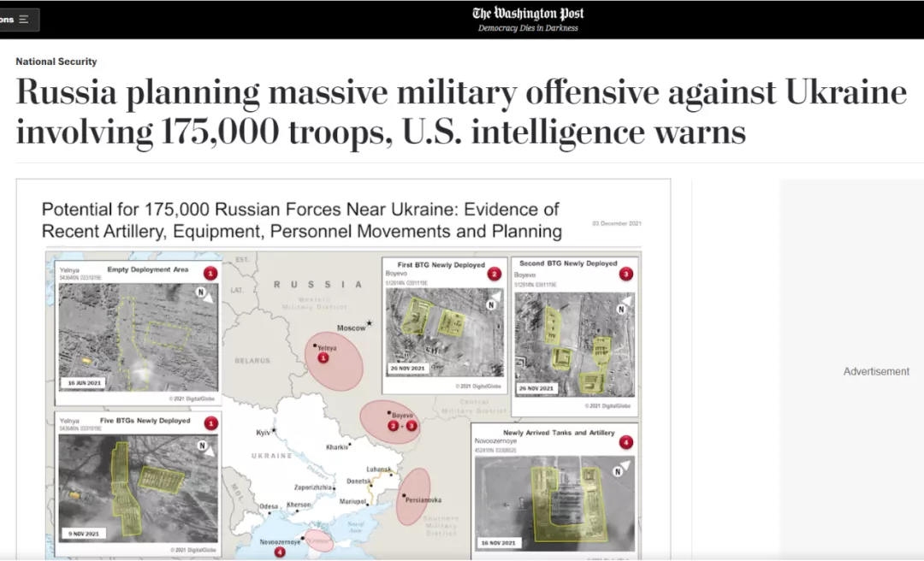The image size is (924, 561).
Task: Click the Luhansk label on the map
Action: click(378, 469)
